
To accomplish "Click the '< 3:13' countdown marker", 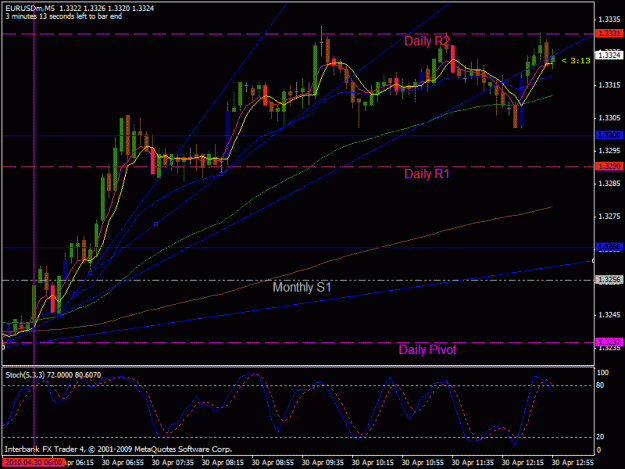I will (x=576, y=61).
